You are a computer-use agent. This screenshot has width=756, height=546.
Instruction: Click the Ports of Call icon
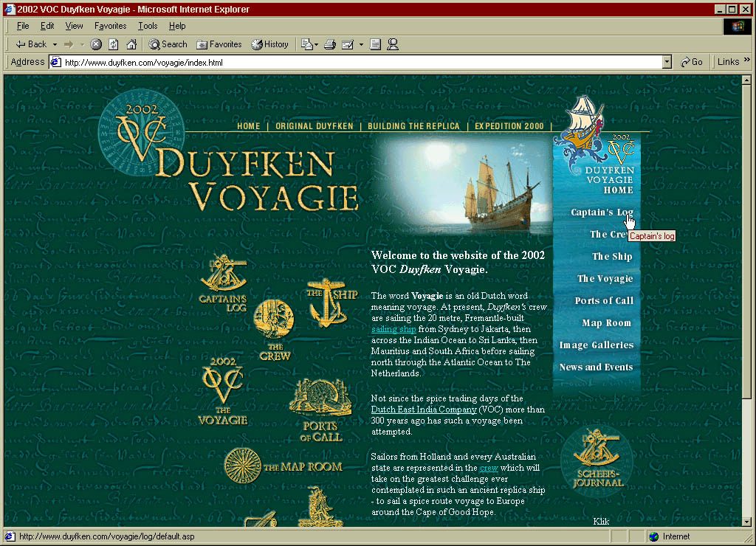point(320,410)
